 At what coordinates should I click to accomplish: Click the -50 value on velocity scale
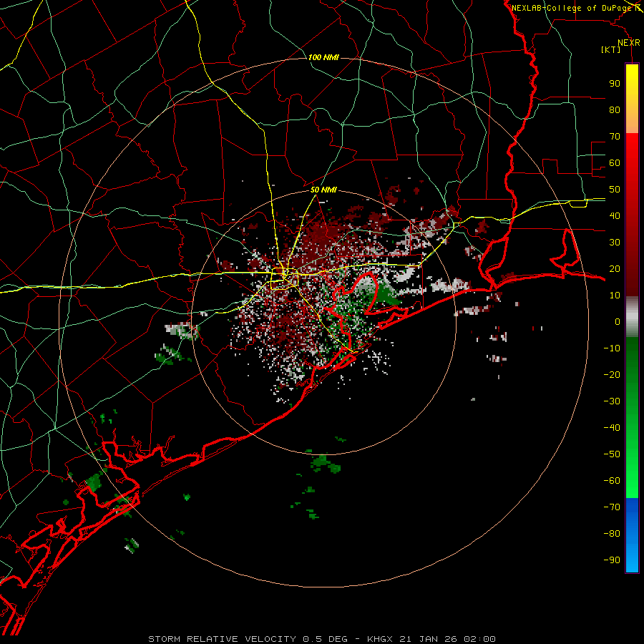coord(612,454)
